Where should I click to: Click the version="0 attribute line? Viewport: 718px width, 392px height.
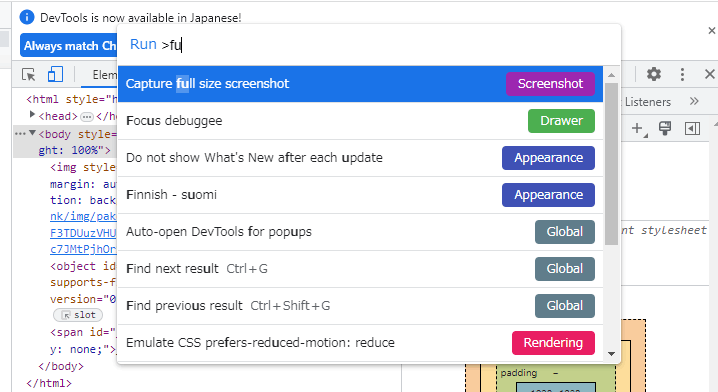(83, 299)
